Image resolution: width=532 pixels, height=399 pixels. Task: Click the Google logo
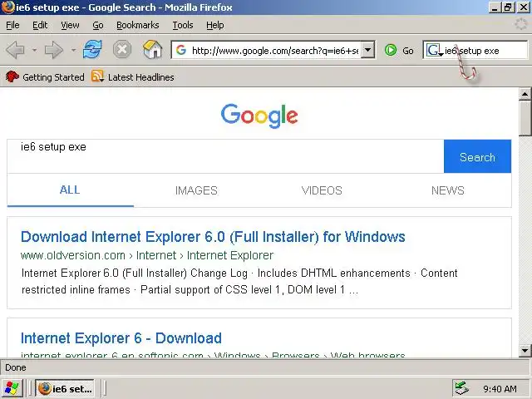tap(259, 116)
